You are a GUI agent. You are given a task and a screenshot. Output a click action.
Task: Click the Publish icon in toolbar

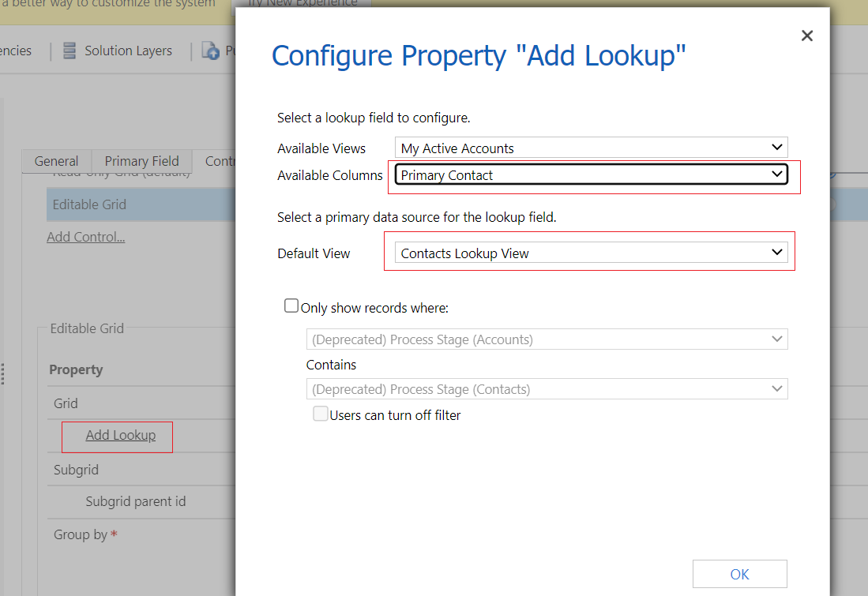[x=210, y=51]
